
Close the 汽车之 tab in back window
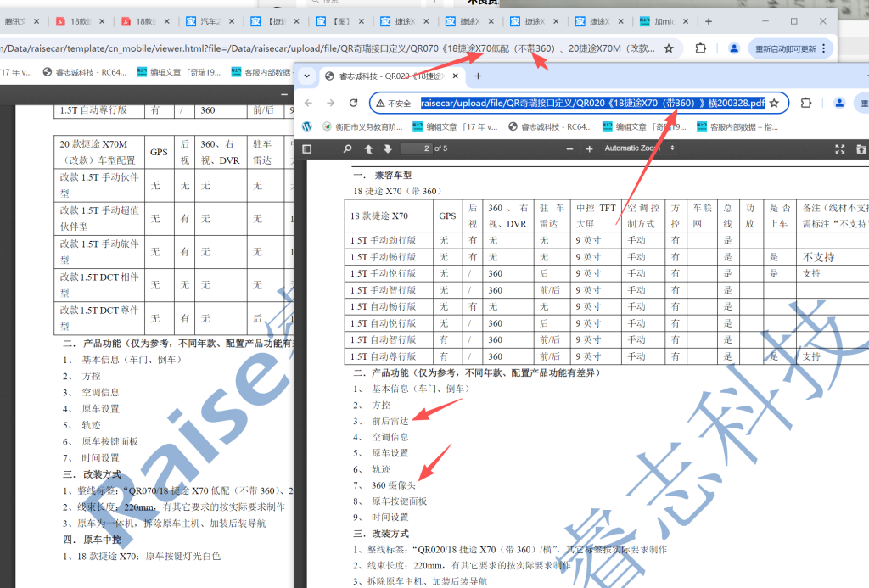coord(232,21)
